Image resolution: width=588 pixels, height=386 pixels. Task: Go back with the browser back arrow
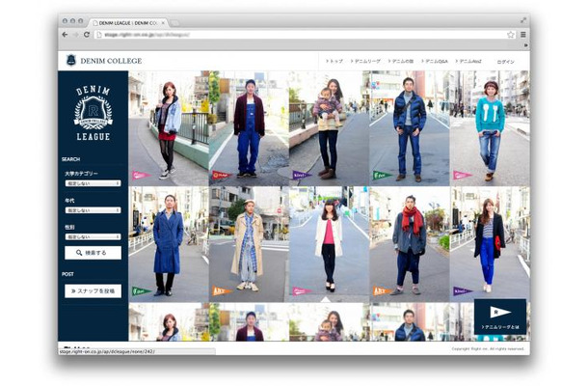point(65,35)
